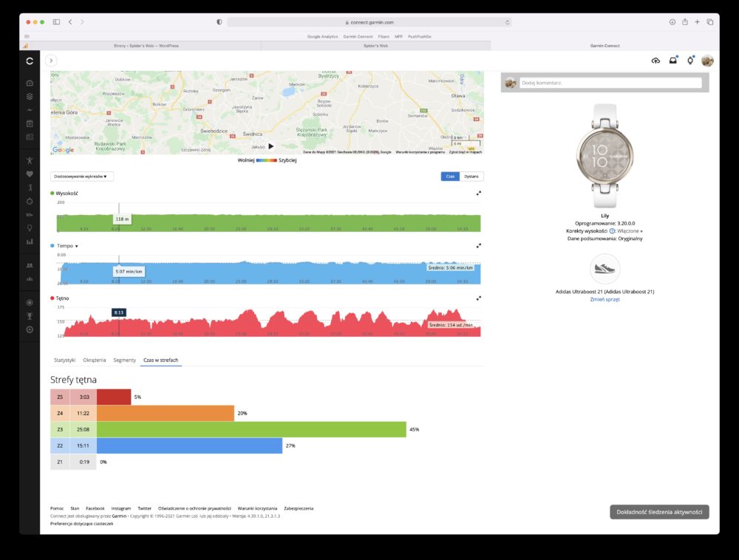Click the Dodaj komentarz comment field

[610, 83]
